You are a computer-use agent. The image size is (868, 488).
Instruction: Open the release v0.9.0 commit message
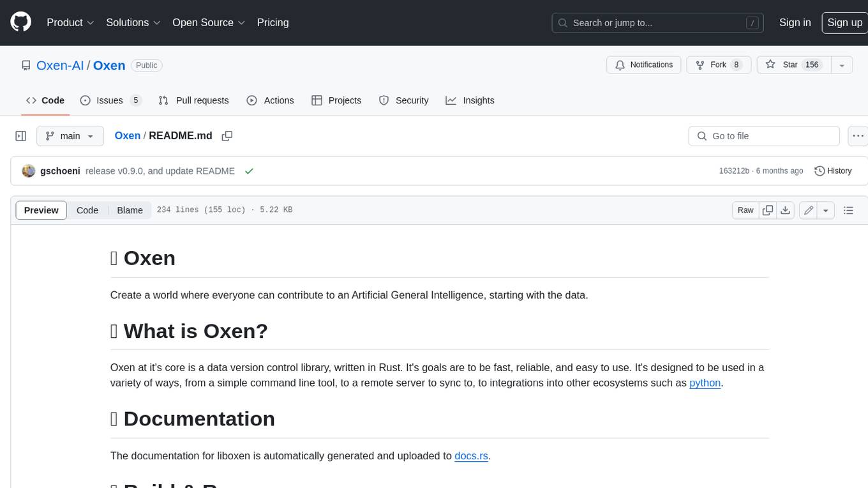tap(160, 171)
